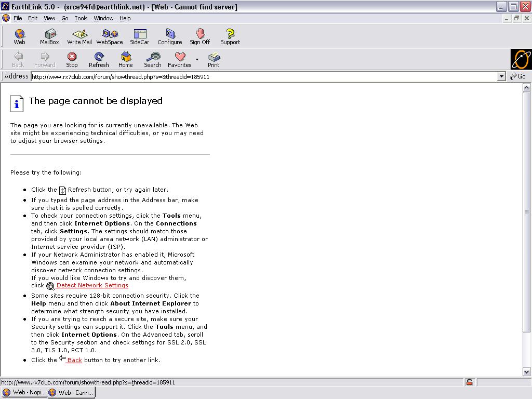Go to the Home page
The image size is (532, 399).
tap(126, 59)
